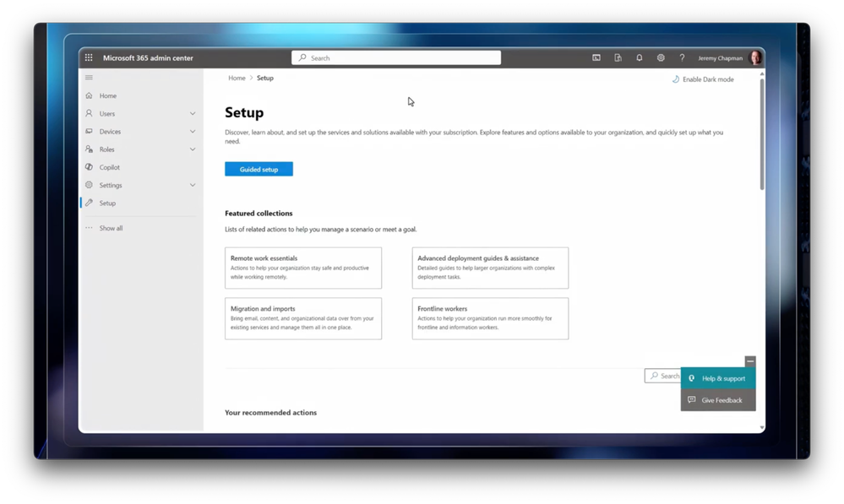Expand the Roles navigation chevron

point(193,149)
